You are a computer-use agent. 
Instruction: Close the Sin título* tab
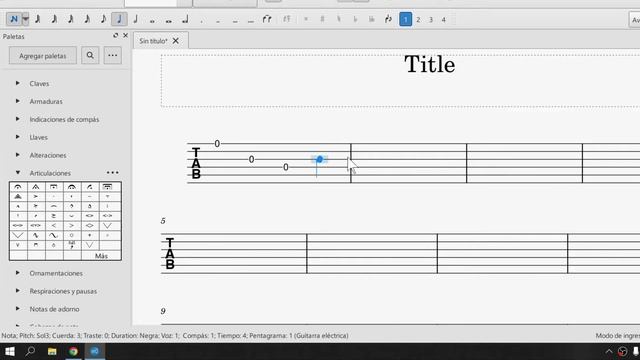pyautogui.click(x=176, y=41)
